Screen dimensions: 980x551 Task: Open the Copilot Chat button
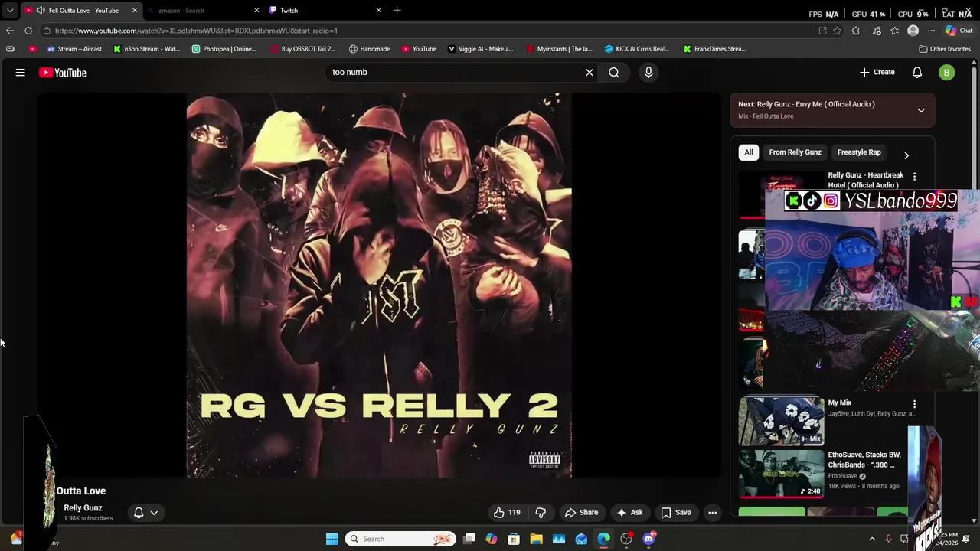coord(959,31)
